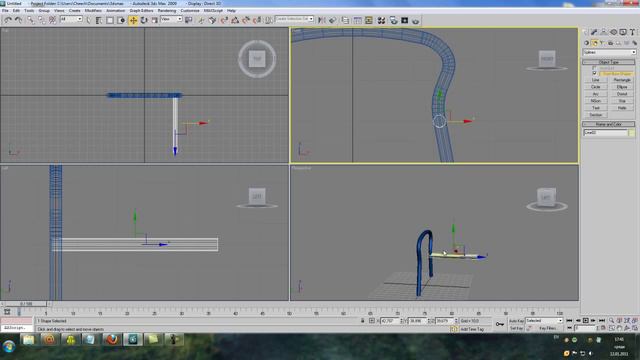Click Bind to Space Warp icon
The height and width of the screenshot is (360, 640).
(x=53, y=20)
